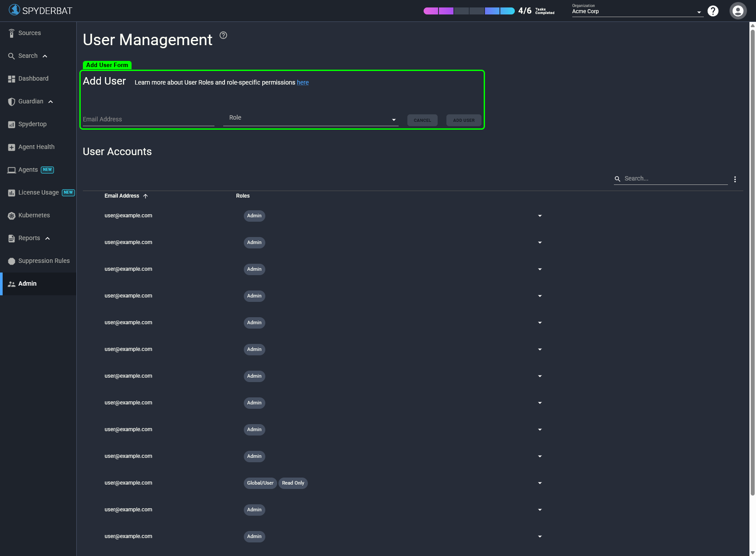Click the License Usage sidebar icon

pyautogui.click(x=11, y=192)
